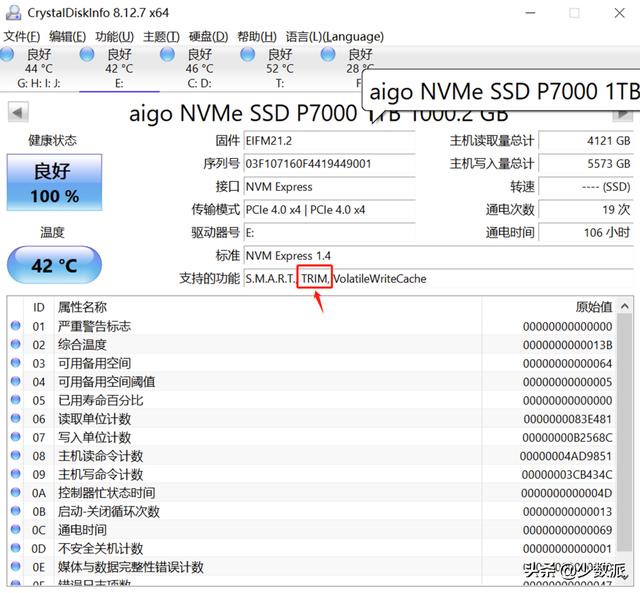
Task: Click the previous disk arrow button
Action: [18, 112]
